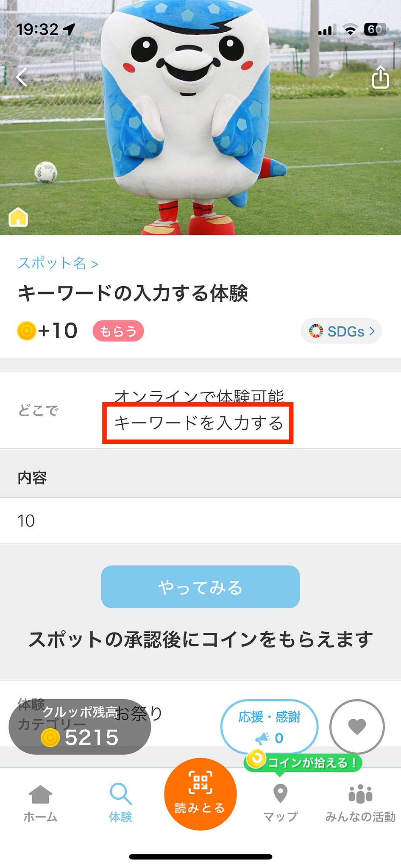This screenshot has width=401, height=868.
Task: Tap the gold coin next to +10
Action: coord(27,331)
